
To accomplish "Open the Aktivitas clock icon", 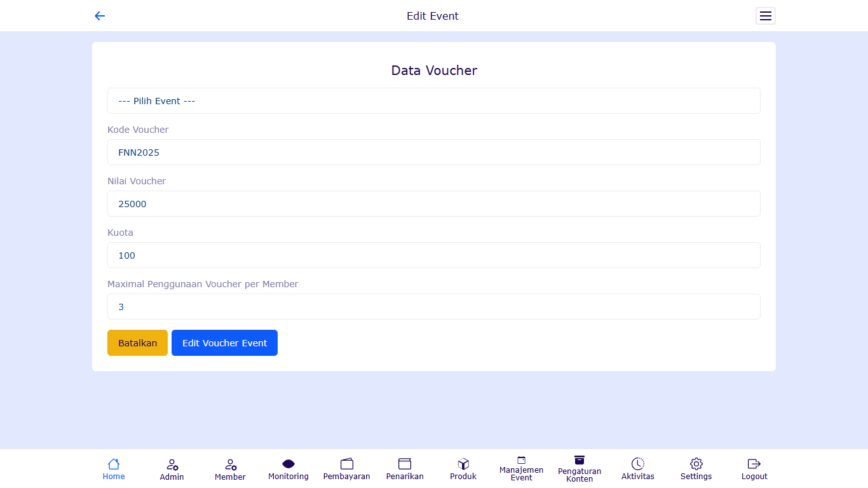I will [637, 464].
